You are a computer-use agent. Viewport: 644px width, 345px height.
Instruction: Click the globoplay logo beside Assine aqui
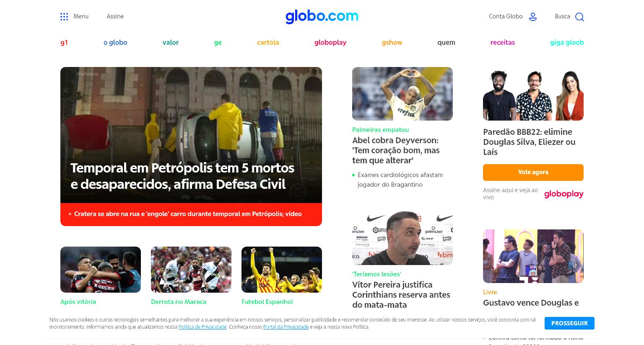pyautogui.click(x=563, y=194)
